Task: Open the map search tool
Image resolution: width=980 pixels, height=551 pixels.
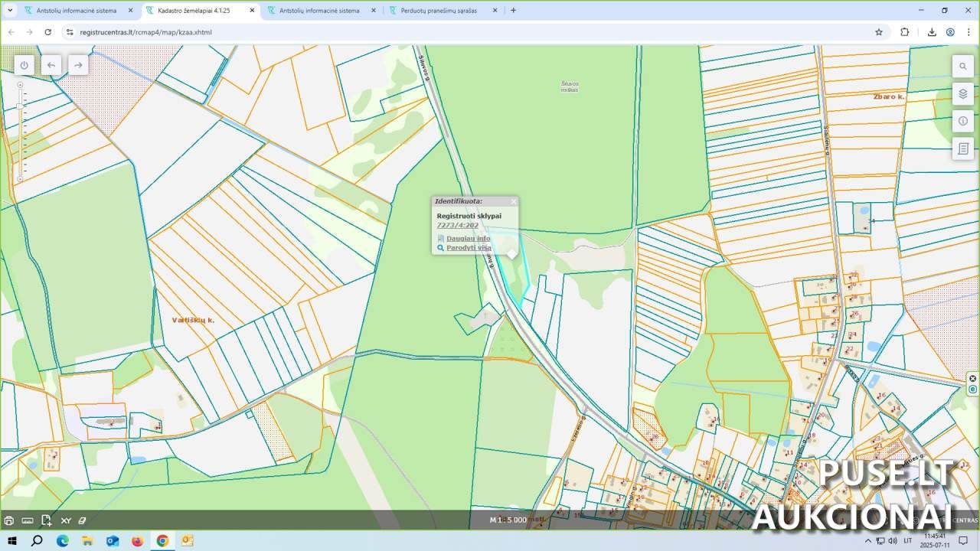Action: tap(962, 67)
